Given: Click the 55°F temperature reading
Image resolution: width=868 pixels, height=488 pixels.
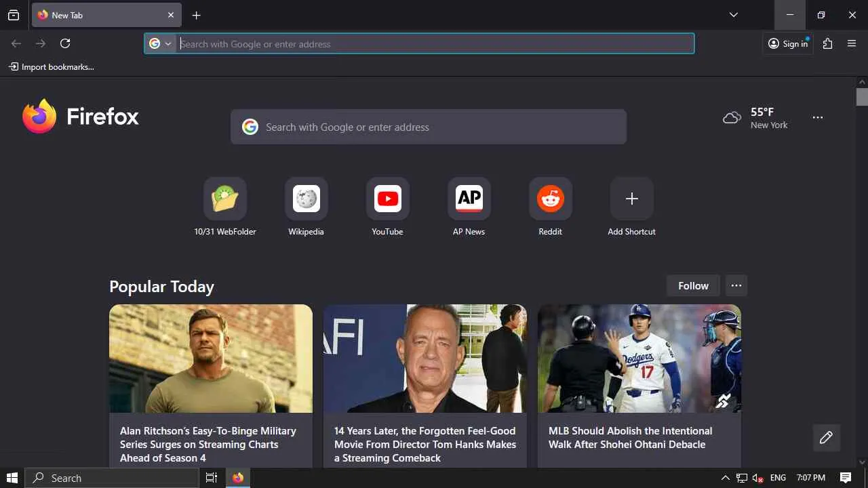Looking at the screenshot, I should click(x=762, y=112).
